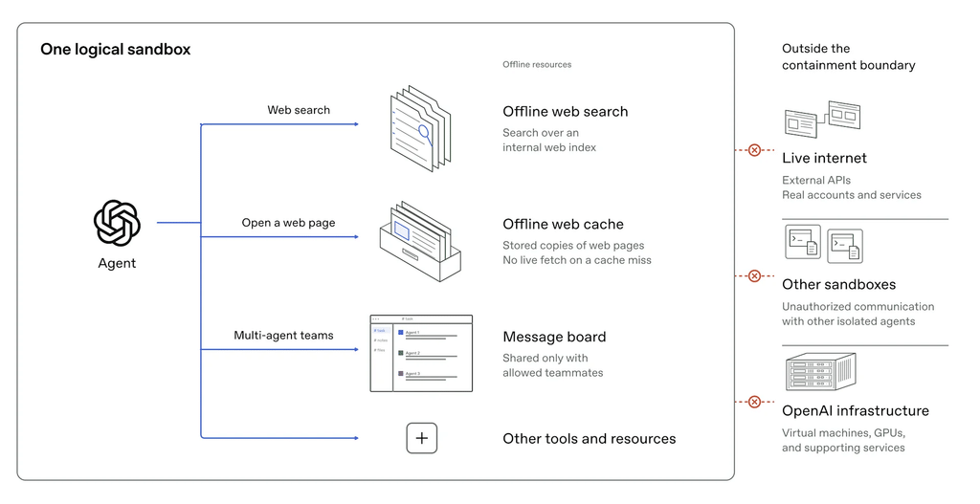
Task: Click the 'Other sandboxes' title
Action: [838, 285]
